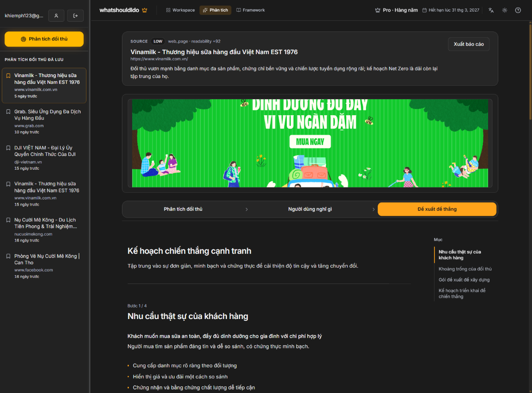Click the calendar icon beside Hết hạn lúc
Screen dimensions: 532x393
coord(424,10)
